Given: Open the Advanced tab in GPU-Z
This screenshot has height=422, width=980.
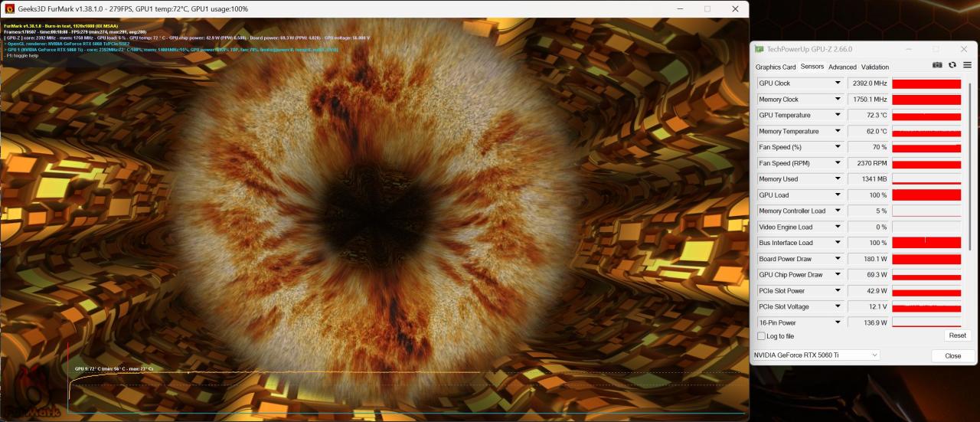Looking at the screenshot, I should (842, 67).
